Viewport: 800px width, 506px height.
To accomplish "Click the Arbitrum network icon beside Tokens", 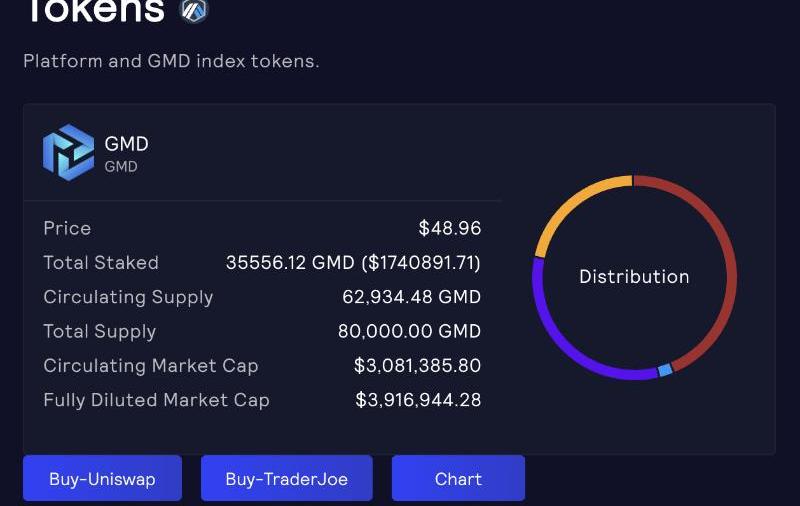I will (193, 10).
